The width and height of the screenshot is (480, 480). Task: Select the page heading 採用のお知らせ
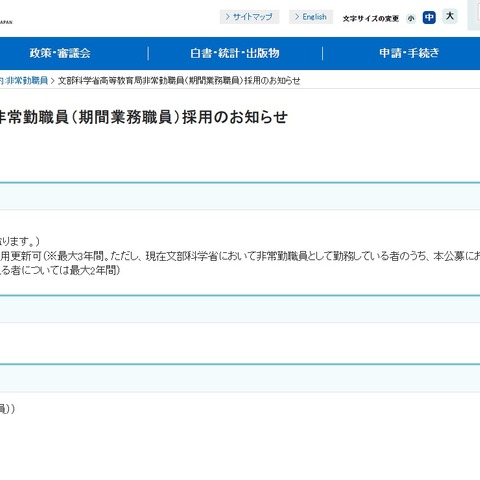pyautogui.click(x=235, y=117)
